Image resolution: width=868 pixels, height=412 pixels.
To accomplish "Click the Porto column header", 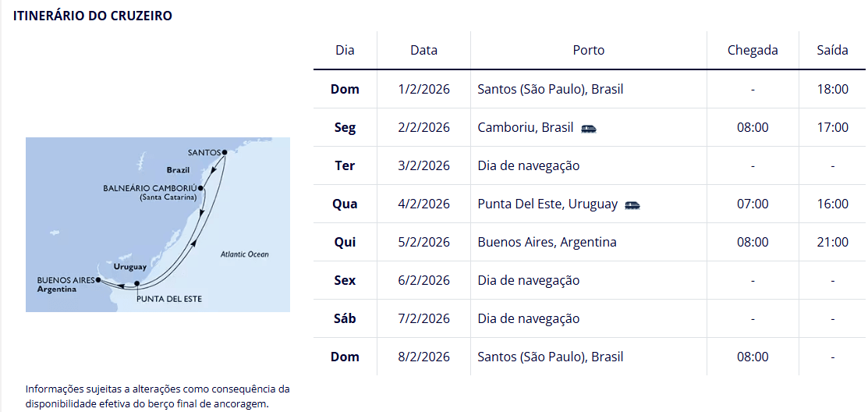I will click(588, 50).
